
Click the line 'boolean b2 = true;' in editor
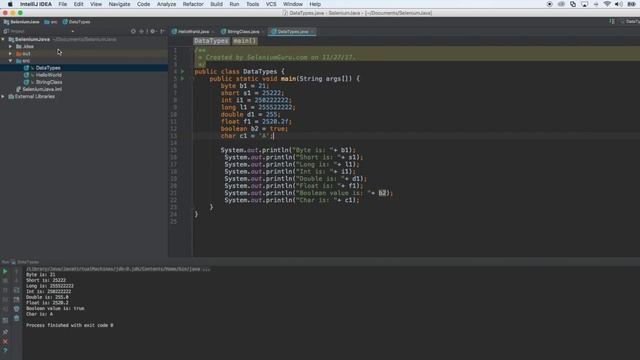pos(254,129)
